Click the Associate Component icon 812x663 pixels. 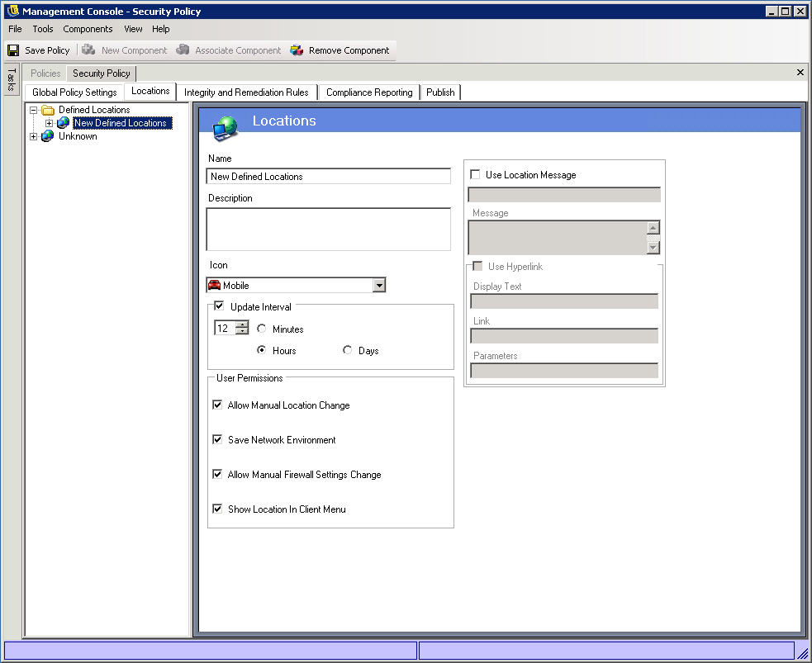[x=183, y=50]
